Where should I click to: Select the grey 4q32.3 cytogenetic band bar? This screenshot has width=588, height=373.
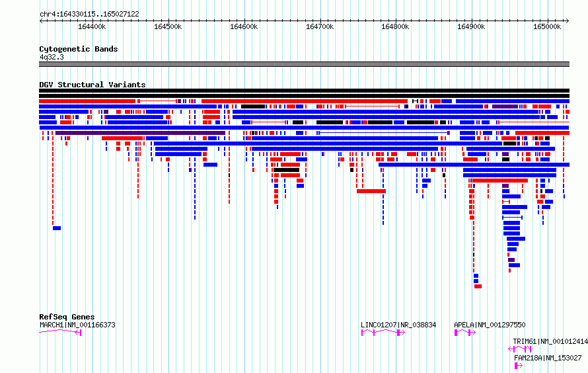pos(304,64)
